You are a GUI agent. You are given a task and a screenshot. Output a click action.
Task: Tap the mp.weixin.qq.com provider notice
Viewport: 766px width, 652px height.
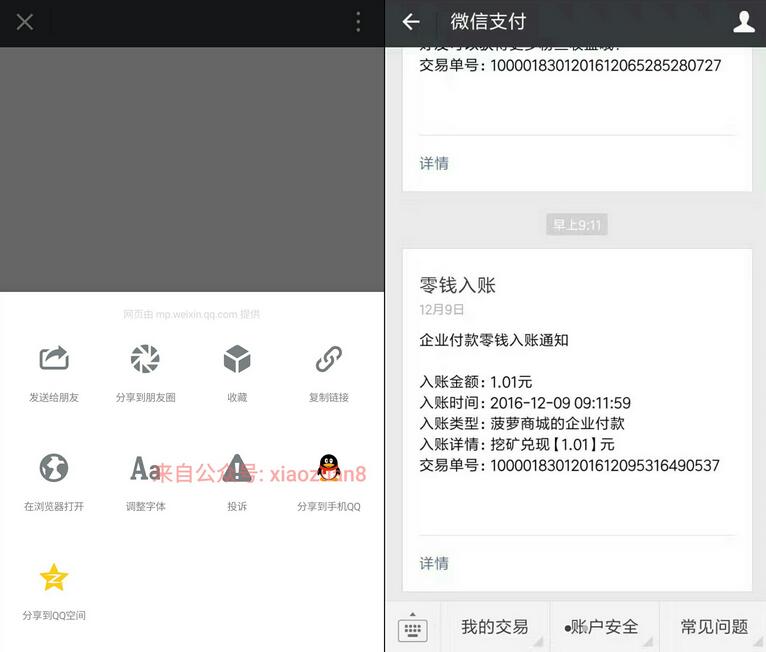coord(192,314)
